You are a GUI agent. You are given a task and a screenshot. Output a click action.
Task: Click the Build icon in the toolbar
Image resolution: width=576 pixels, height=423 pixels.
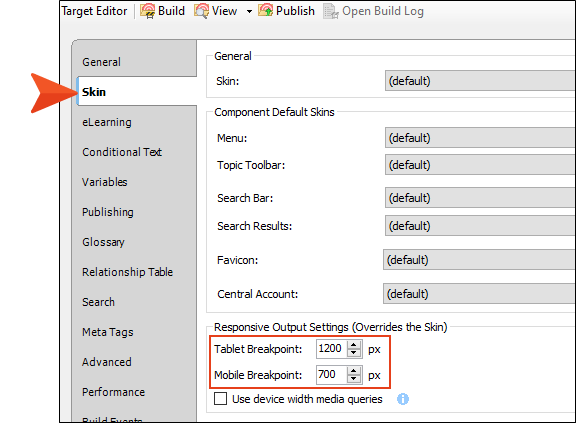pos(148,11)
